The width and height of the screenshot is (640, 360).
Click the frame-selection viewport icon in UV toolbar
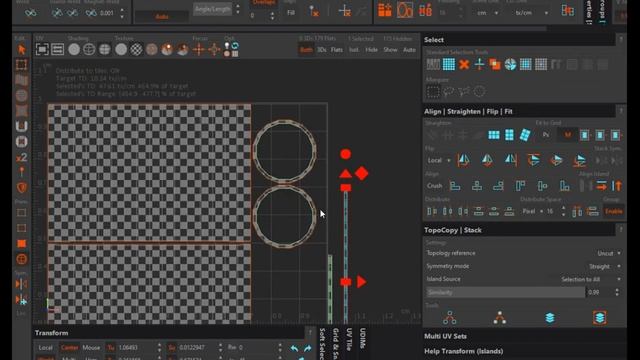click(x=42, y=49)
